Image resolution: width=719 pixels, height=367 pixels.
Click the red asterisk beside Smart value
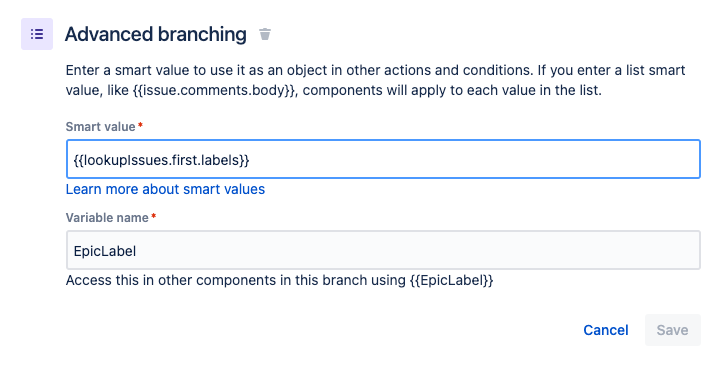tap(140, 125)
